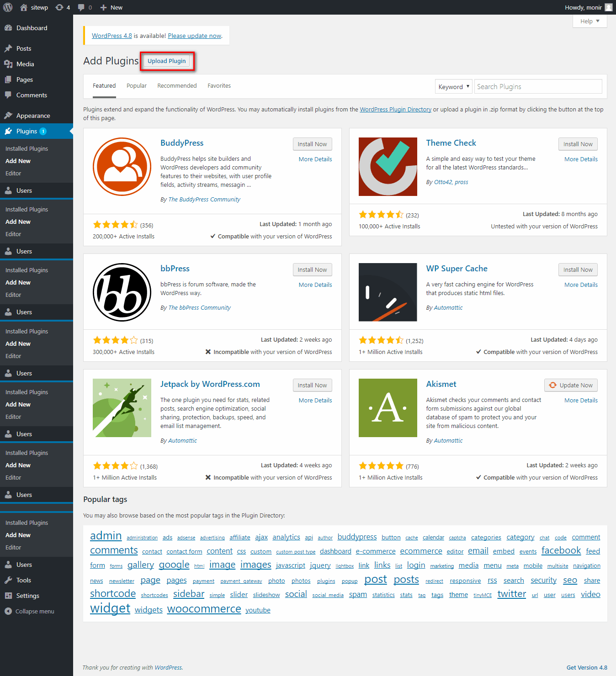The height and width of the screenshot is (676, 616).
Task: Click the Akismet green A thumbnail
Action: (x=388, y=408)
